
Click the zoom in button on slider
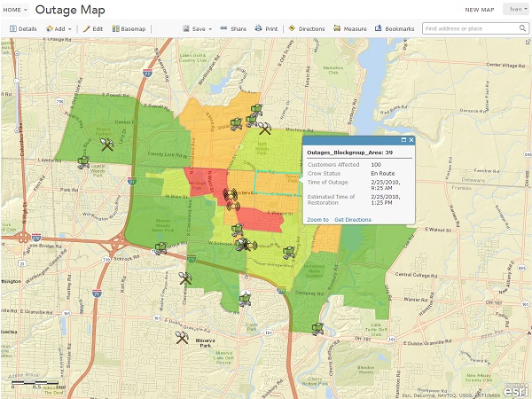(x=17, y=53)
